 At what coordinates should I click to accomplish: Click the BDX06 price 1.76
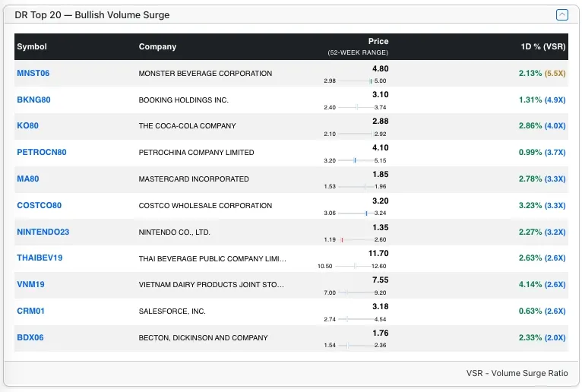381,334
